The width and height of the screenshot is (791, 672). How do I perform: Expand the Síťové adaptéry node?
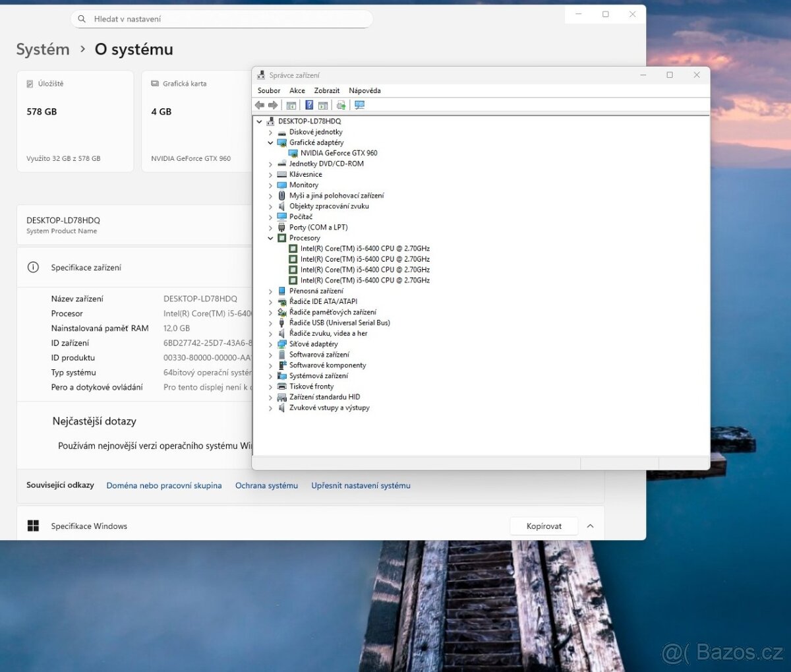click(270, 344)
